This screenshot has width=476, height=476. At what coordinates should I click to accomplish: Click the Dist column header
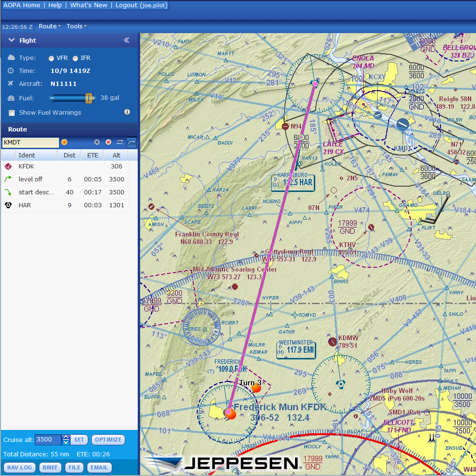click(x=69, y=155)
